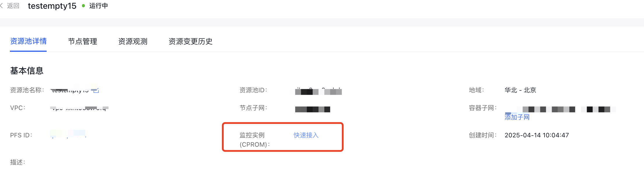Click the testempty15 page title
The height and width of the screenshot is (181, 644).
click(x=52, y=6)
